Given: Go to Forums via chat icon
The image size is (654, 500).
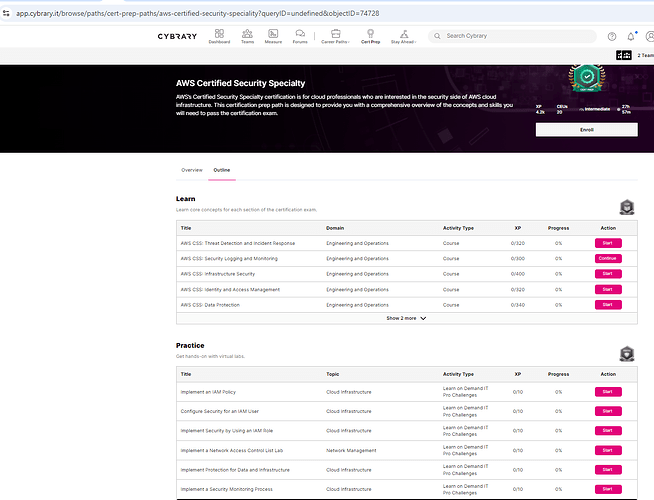Looking at the screenshot, I should tap(300, 34).
